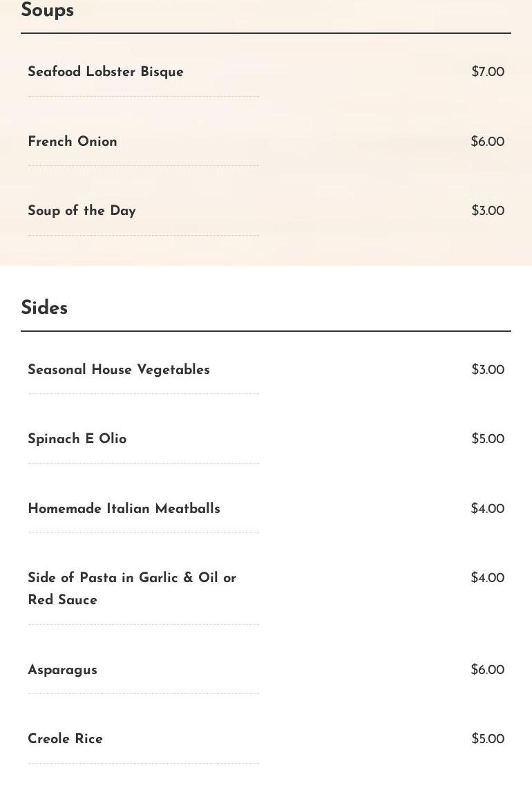Click the Homemade Italian Meatballs price
This screenshot has height=795, width=532.
487,509
